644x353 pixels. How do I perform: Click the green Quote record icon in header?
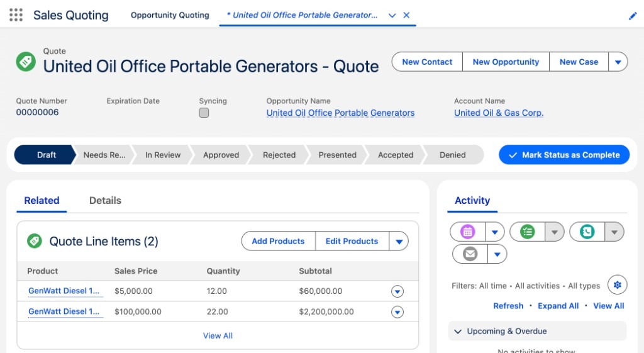pyautogui.click(x=26, y=62)
